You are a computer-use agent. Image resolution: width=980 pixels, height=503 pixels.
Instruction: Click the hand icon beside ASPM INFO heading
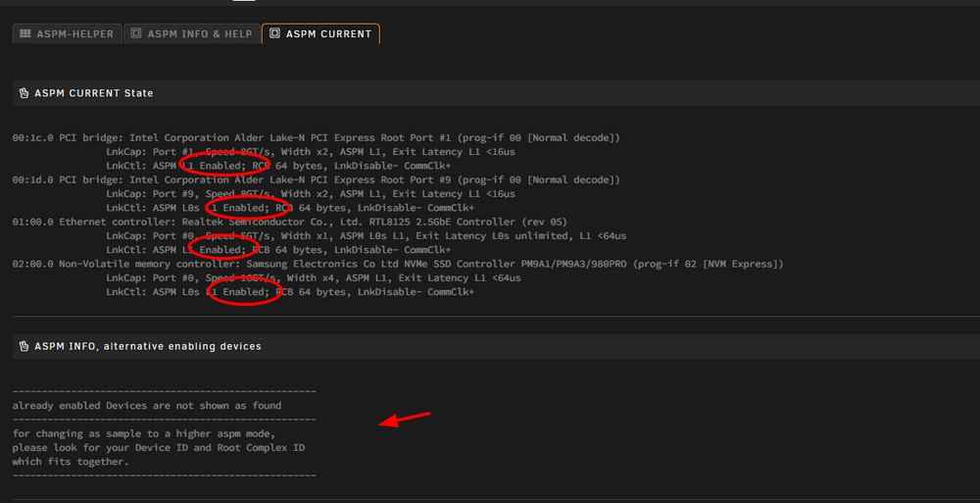tap(24, 346)
